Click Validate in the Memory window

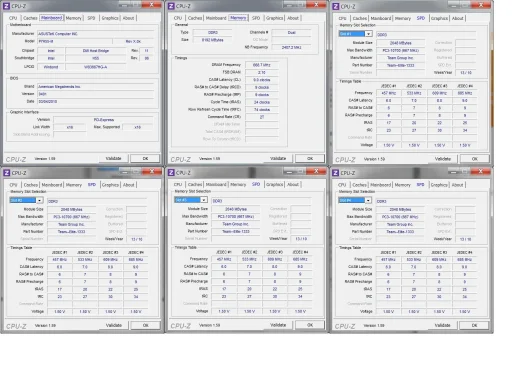[278, 158]
